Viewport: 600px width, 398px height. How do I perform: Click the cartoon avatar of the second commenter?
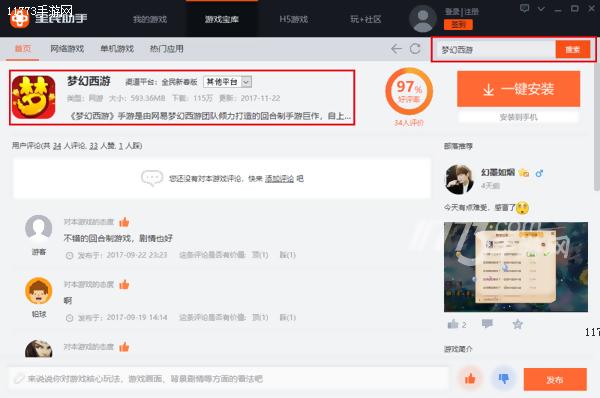pos(39,291)
